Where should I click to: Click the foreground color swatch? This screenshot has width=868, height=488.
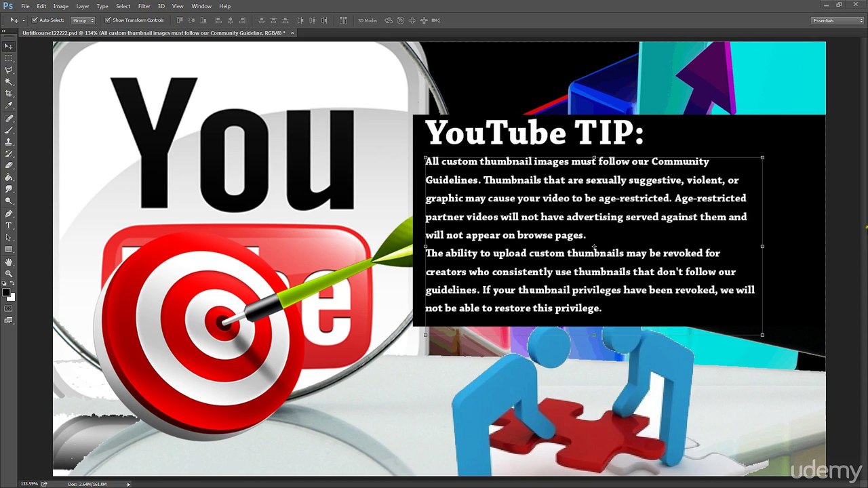(6, 293)
